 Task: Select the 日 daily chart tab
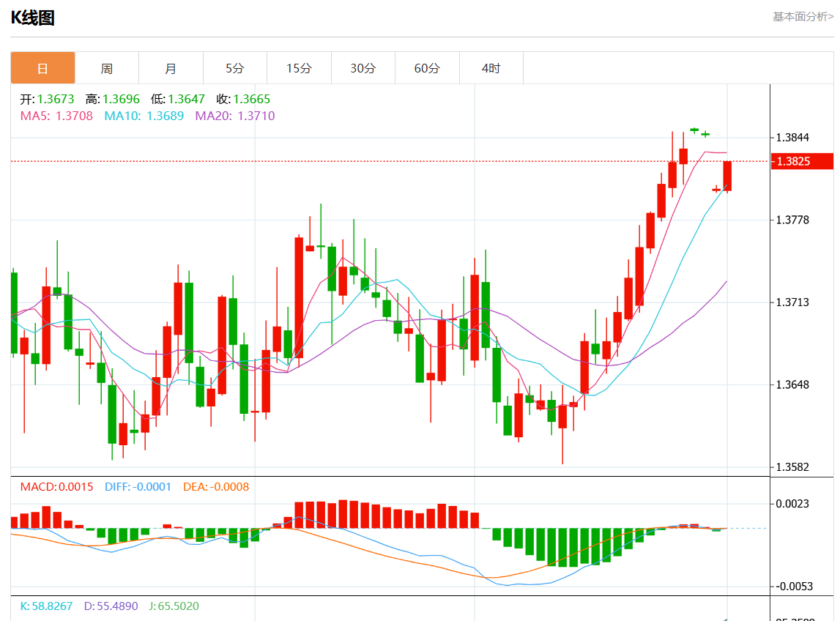(42, 68)
